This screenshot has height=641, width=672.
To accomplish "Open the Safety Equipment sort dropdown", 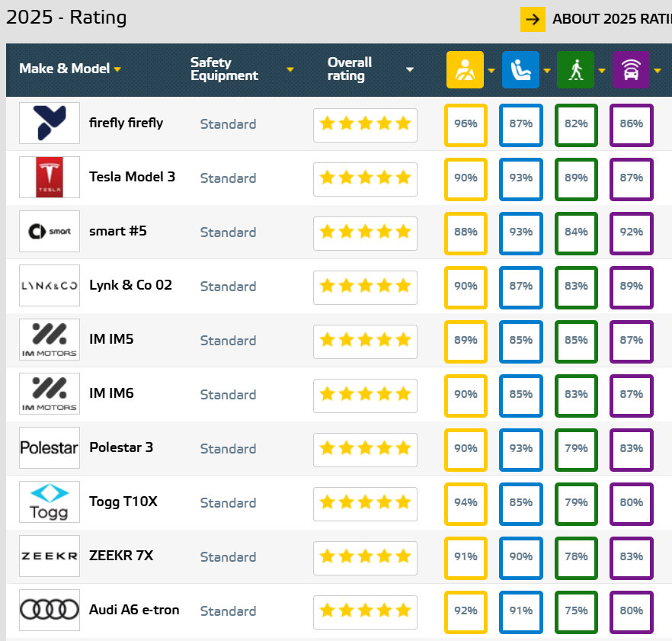I will (x=290, y=69).
